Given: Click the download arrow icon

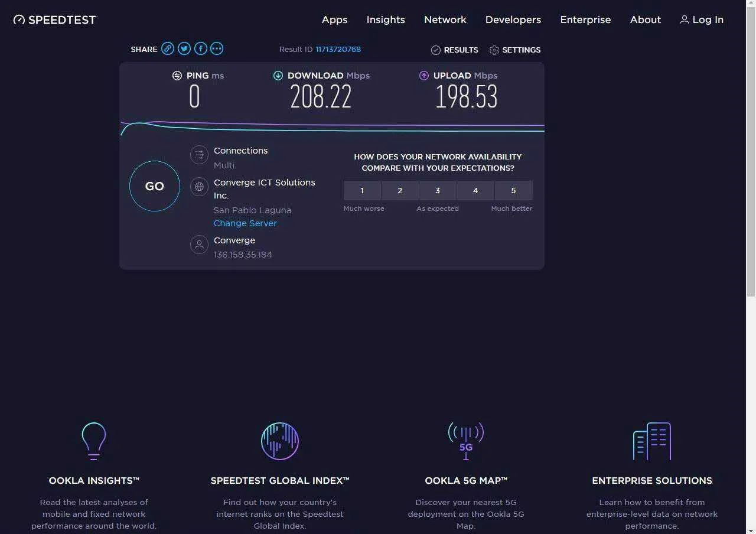Looking at the screenshot, I should point(278,76).
